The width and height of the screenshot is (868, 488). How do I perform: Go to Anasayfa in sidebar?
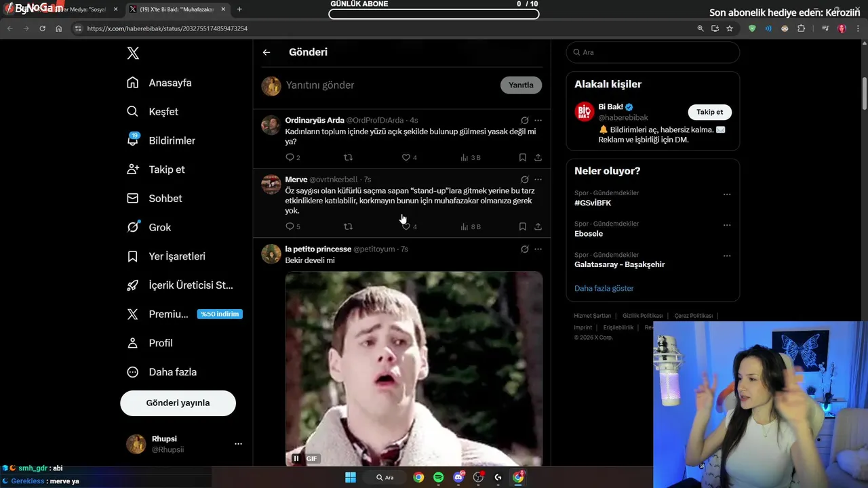pos(159,83)
